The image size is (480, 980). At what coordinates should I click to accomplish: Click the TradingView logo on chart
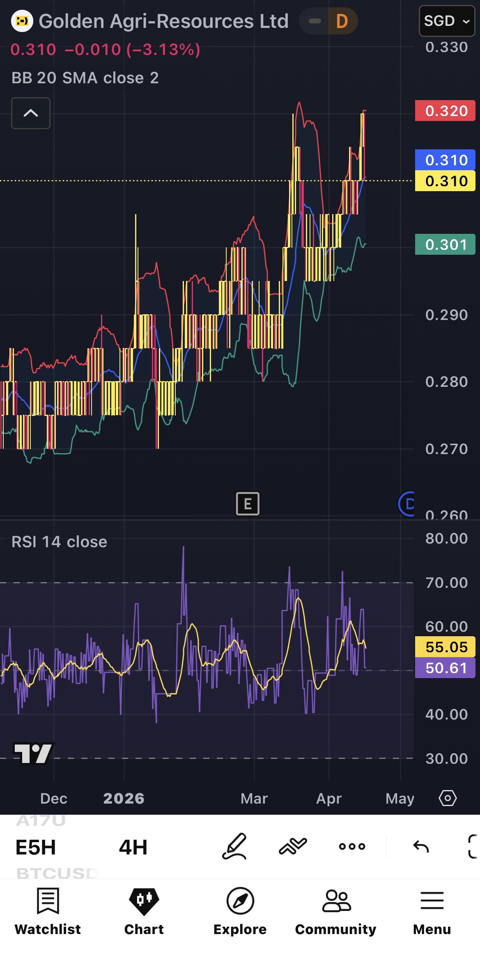pyautogui.click(x=33, y=753)
